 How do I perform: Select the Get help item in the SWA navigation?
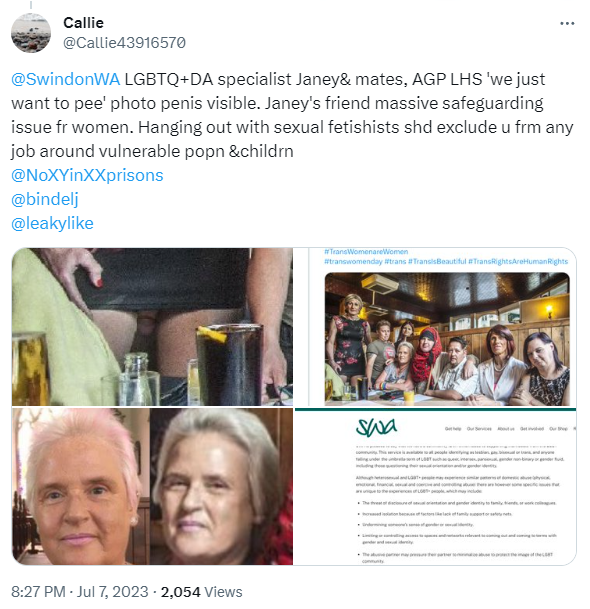pos(453,429)
